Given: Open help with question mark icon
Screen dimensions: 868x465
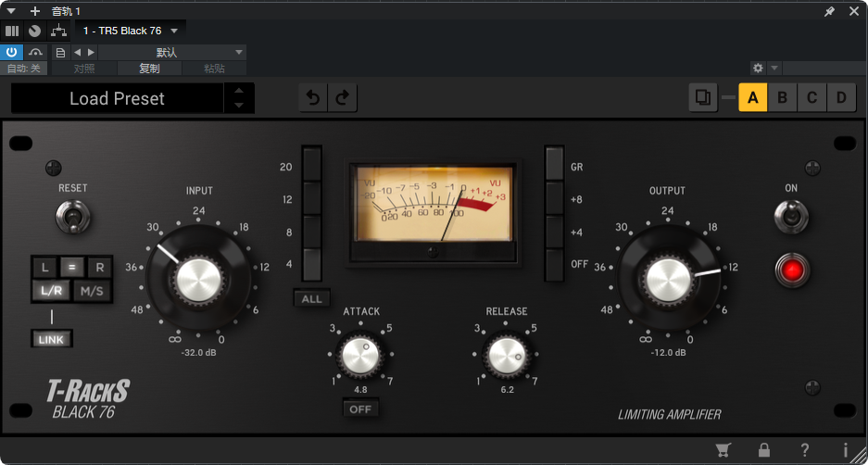Looking at the screenshot, I should 805,449.
